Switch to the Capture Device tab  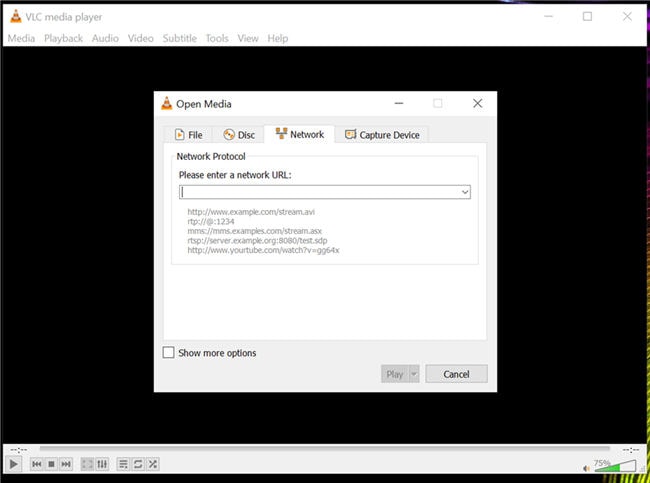point(382,135)
